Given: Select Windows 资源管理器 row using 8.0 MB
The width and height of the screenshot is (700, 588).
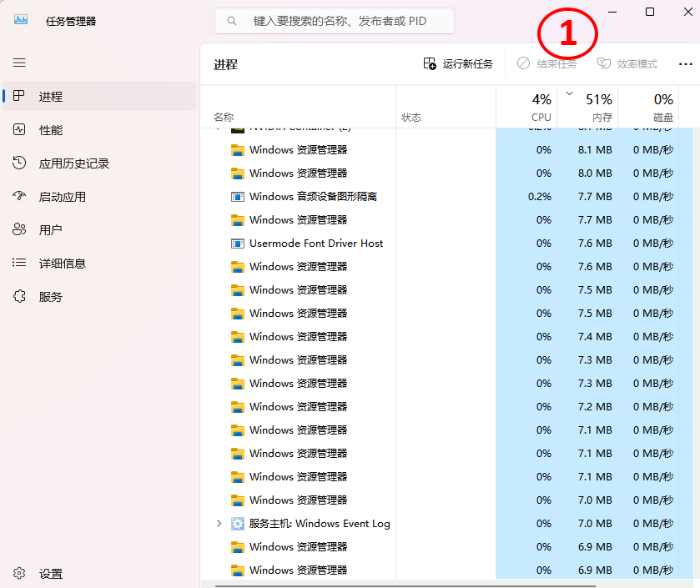Looking at the screenshot, I should tap(446, 173).
